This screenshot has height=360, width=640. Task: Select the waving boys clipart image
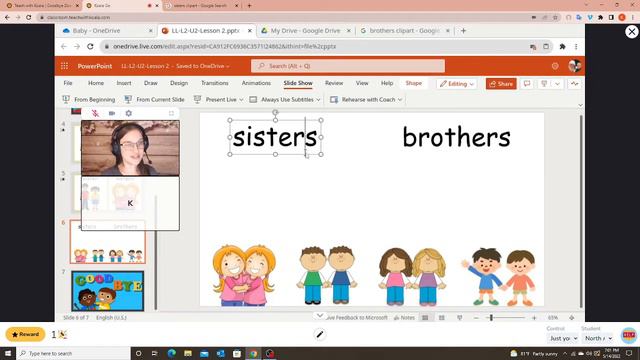[498, 276]
